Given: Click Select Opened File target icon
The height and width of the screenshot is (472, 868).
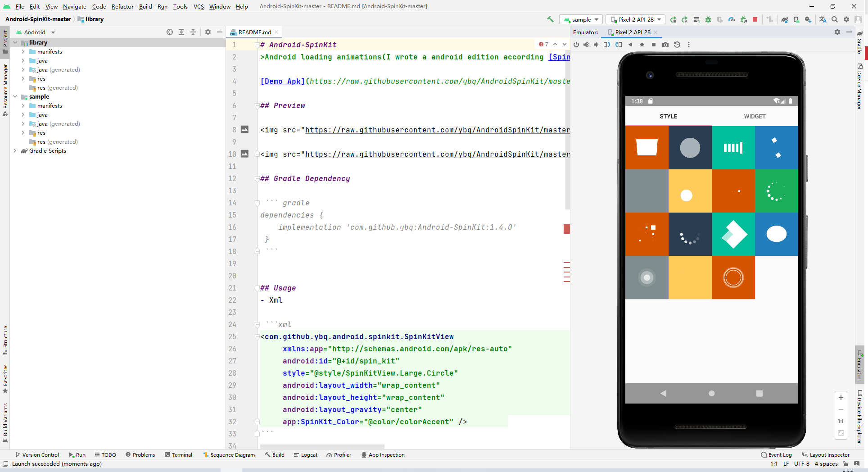Looking at the screenshot, I should 170,32.
